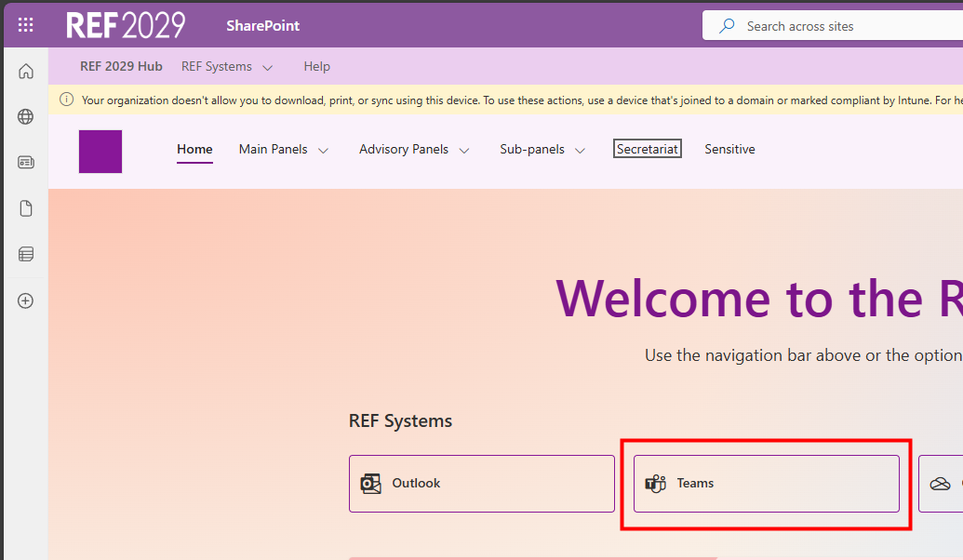Open the SharePoint app link
This screenshot has height=560, width=963.
click(263, 26)
